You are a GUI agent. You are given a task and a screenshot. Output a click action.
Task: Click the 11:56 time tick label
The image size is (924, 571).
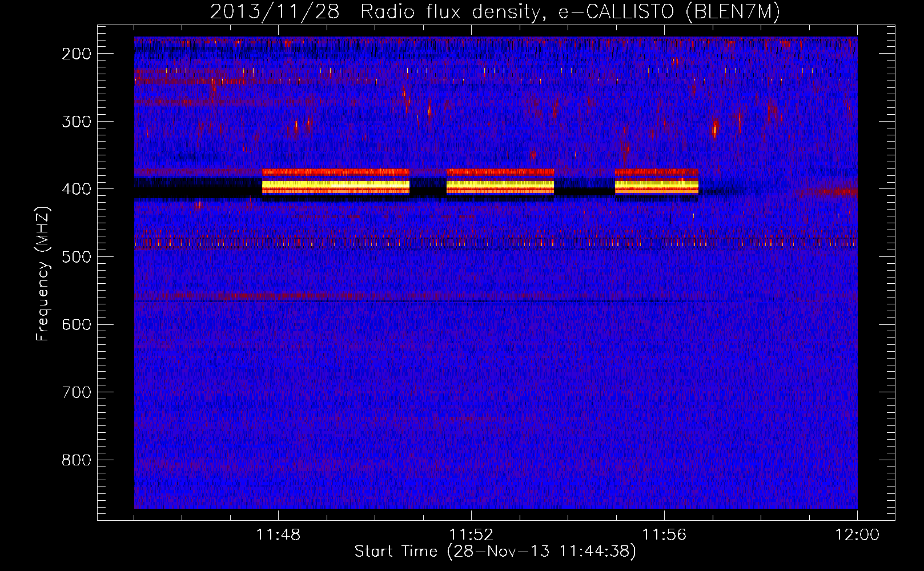[665, 535]
